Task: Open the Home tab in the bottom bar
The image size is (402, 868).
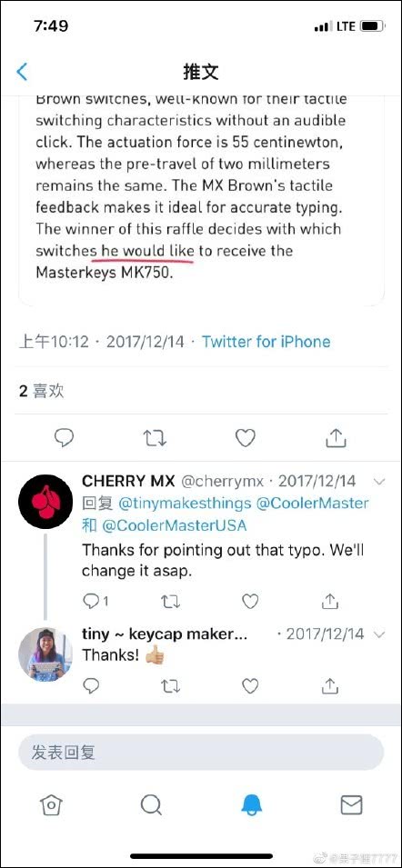Action: pyautogui.click(x=51, y=805)
